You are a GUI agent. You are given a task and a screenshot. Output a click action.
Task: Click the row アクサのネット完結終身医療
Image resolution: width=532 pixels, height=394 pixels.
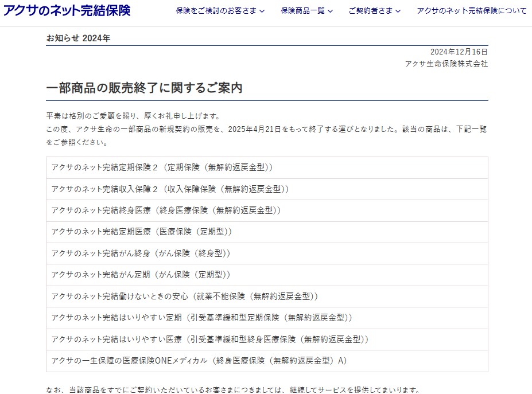267,210
